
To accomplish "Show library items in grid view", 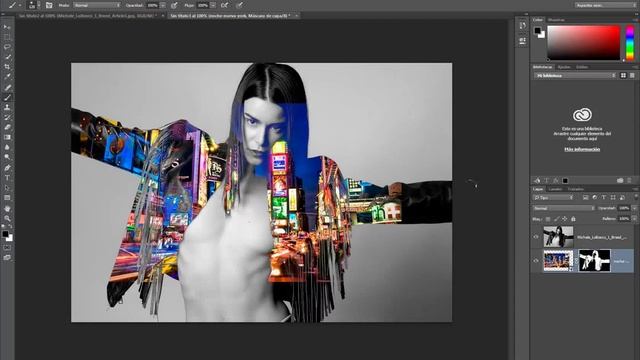I will (623, 76).
